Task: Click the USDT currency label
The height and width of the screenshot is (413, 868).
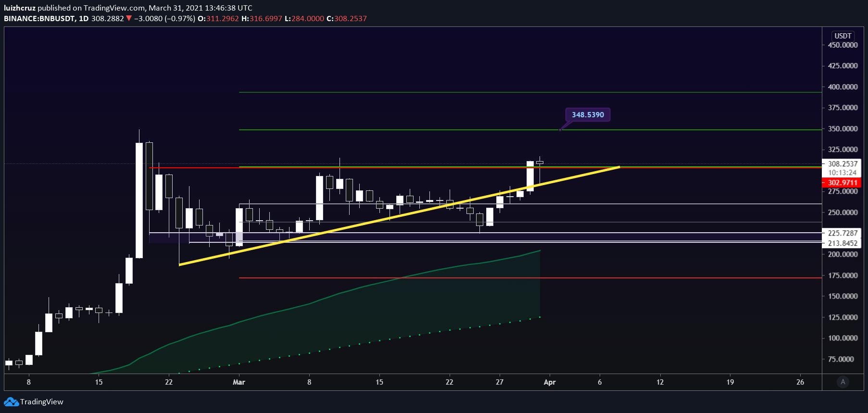Action: pos(843,36)
